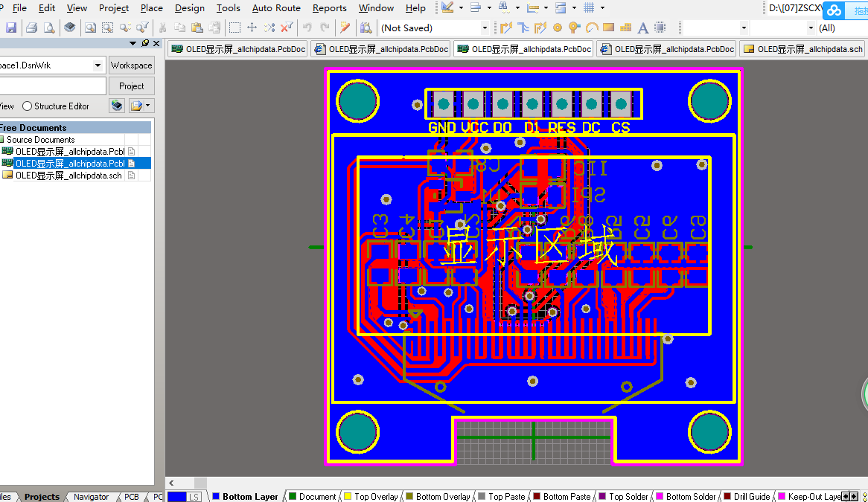868x502 pixels.
Task: Zoom to selected objects icon
Action: (126, 28)
